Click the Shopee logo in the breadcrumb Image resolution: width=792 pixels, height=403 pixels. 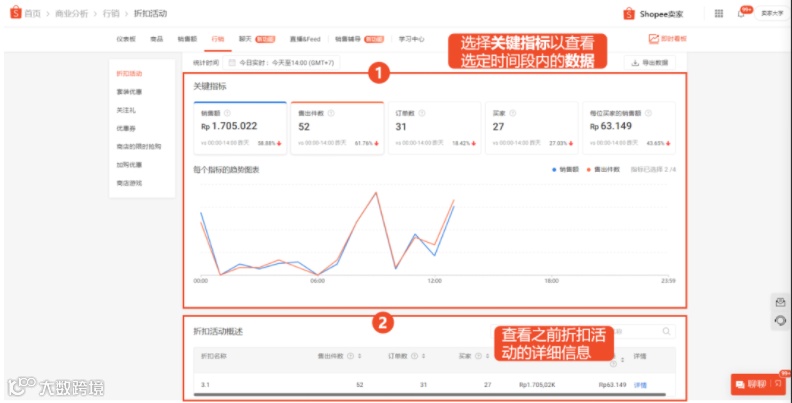(x=16, y=12)
